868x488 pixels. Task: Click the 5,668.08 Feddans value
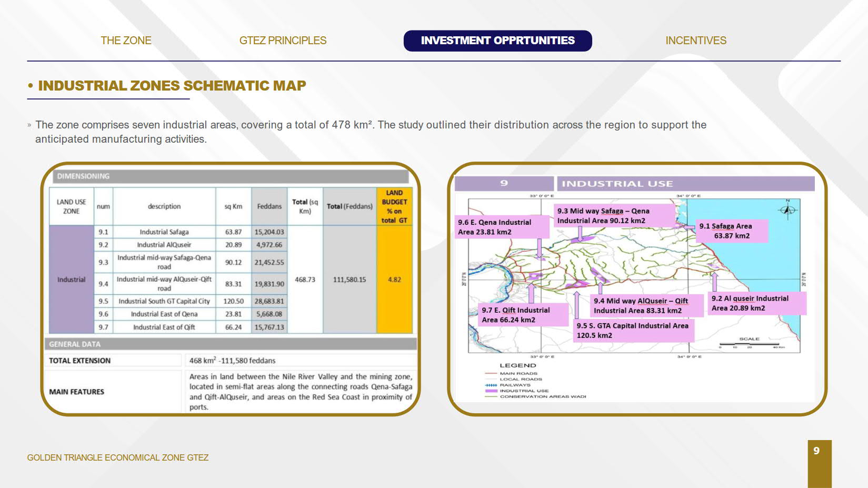[x=269, y=314]
